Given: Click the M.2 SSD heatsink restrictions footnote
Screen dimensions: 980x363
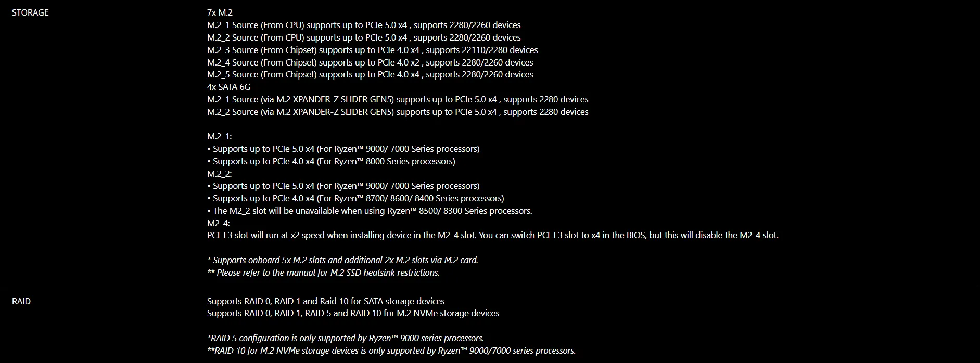Looking at the screenshot, I should coord(323,273).
